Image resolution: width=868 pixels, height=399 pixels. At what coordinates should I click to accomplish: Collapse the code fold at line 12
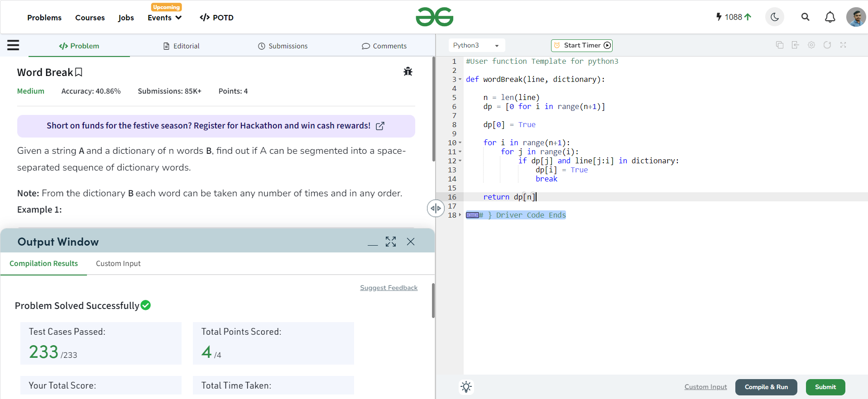click(460, 161)
